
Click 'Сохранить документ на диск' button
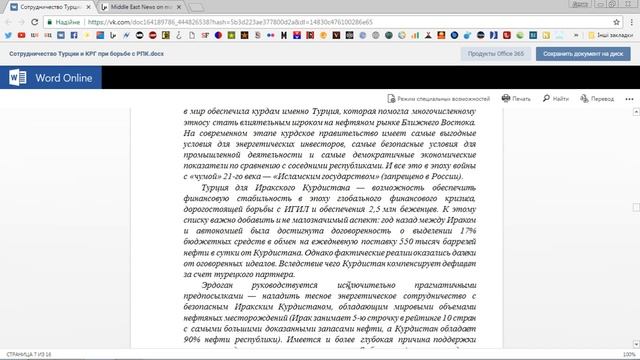(583, 54)
